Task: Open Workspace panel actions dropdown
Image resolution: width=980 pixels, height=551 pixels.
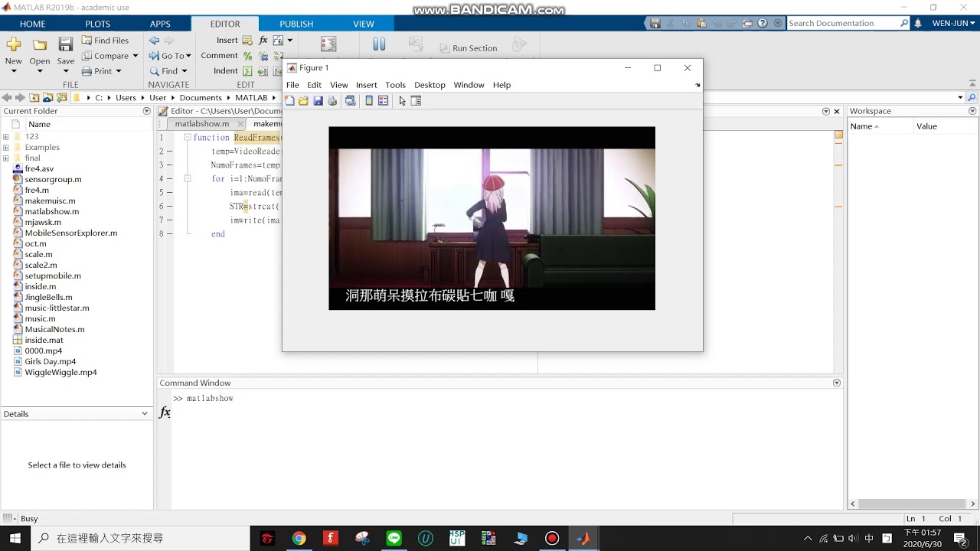Action: pyautogui.click(x=973, y=111)
